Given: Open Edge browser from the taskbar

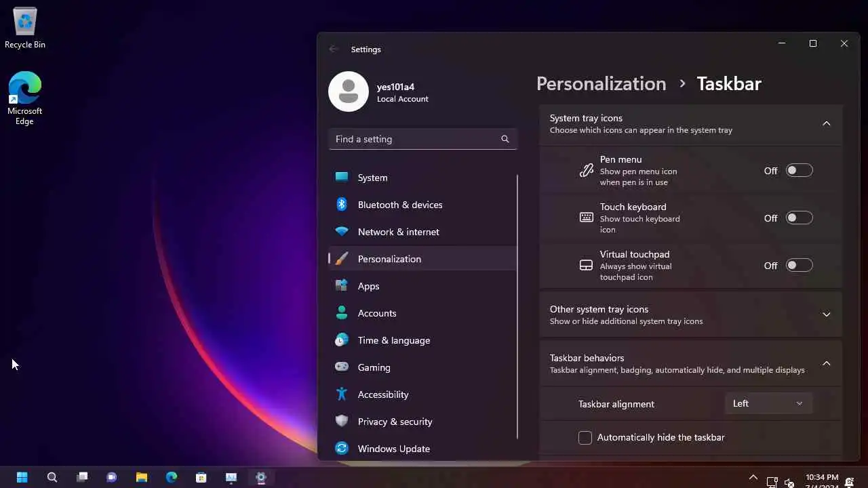Looking at the screenshot, I should pos(172,477).
